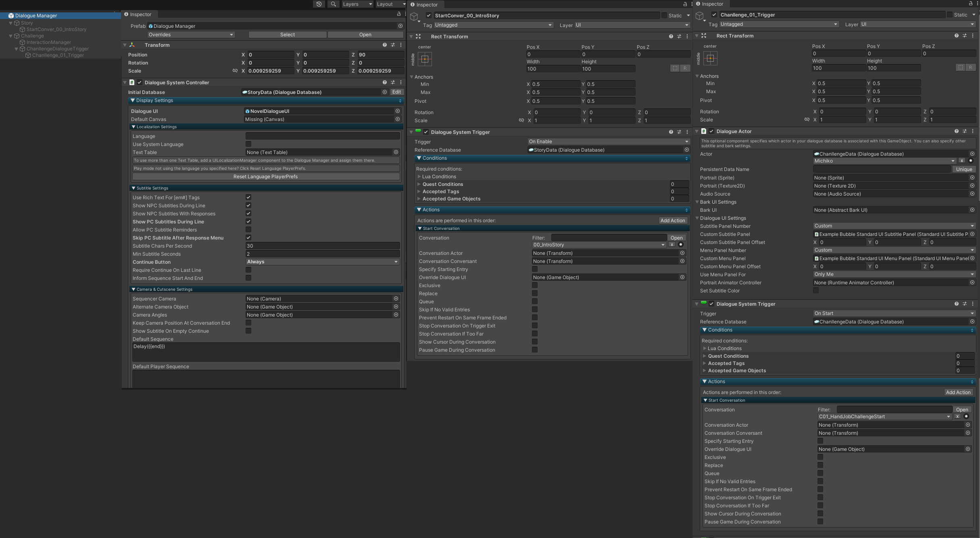Click the prefab Open button
The image size is (980, 538).
click(365, 35)
